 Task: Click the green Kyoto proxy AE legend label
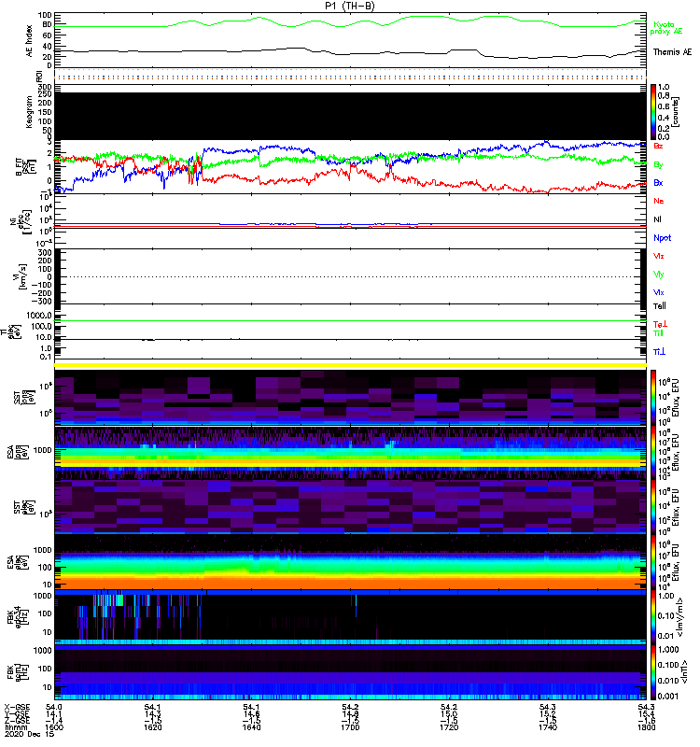coord(665,27)
